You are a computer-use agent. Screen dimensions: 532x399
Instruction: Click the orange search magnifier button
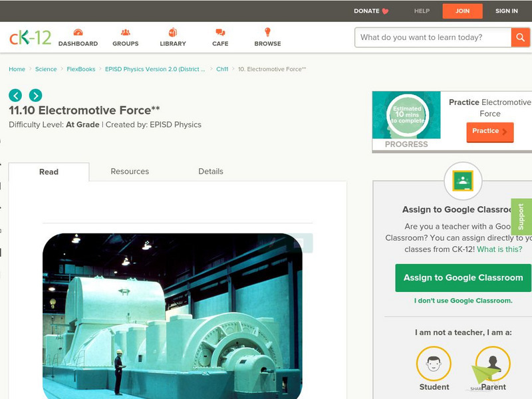520,37
